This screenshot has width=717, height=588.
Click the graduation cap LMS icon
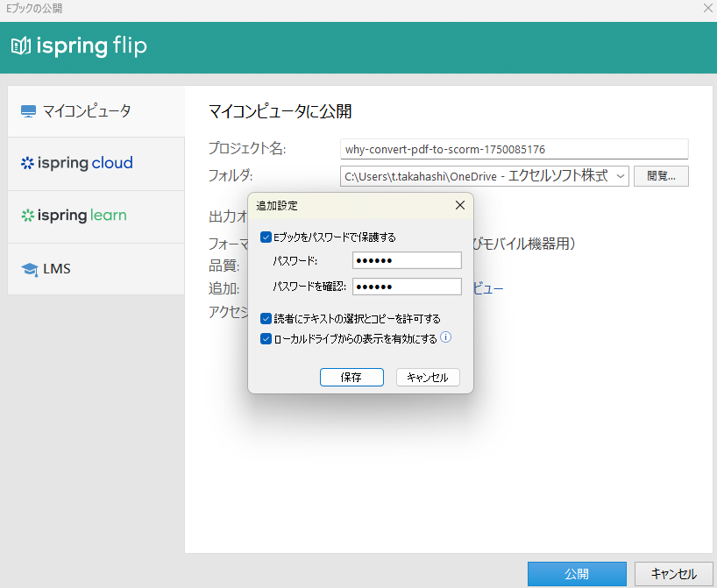pos(30,269)
